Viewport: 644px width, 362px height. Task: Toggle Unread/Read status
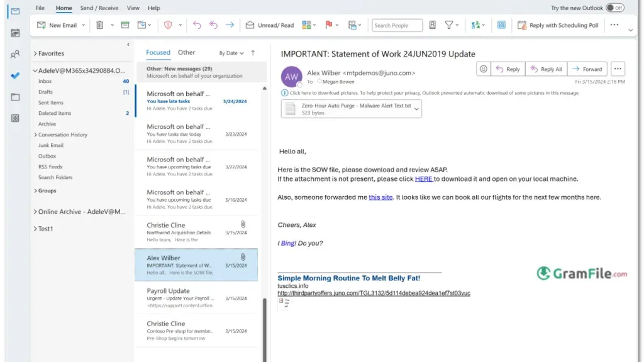270,25
